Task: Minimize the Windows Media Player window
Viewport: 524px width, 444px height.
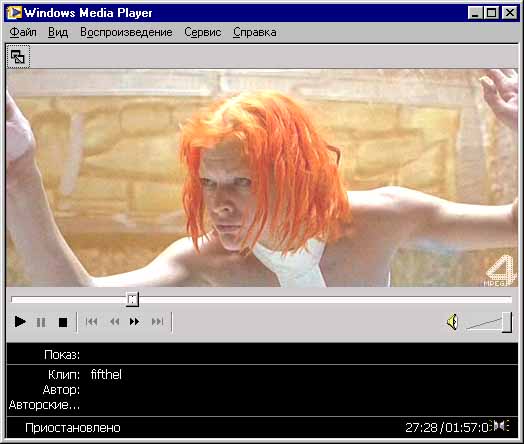Action: [475, 13]
